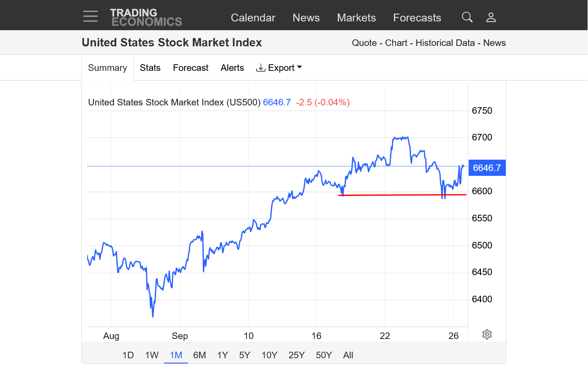Go to the Calendar page
Image resolution: width=588 pixels, height=388 pixels.
[x=253, y=18]
